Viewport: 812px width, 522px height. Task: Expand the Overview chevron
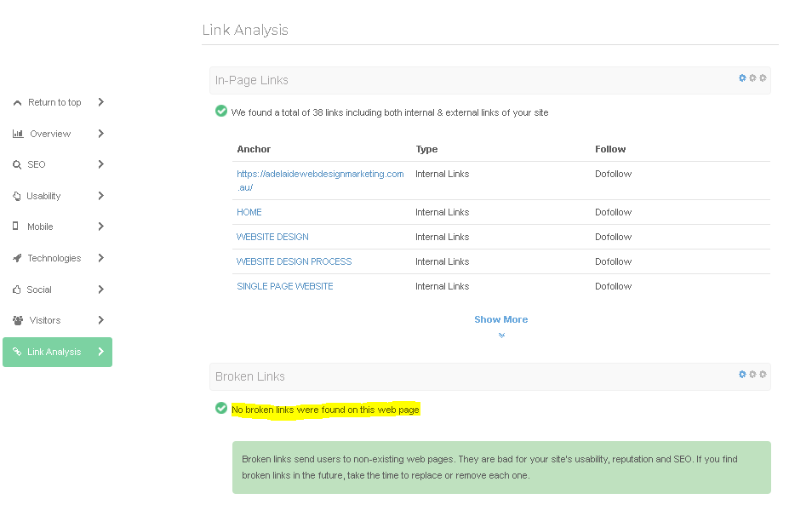101,134
